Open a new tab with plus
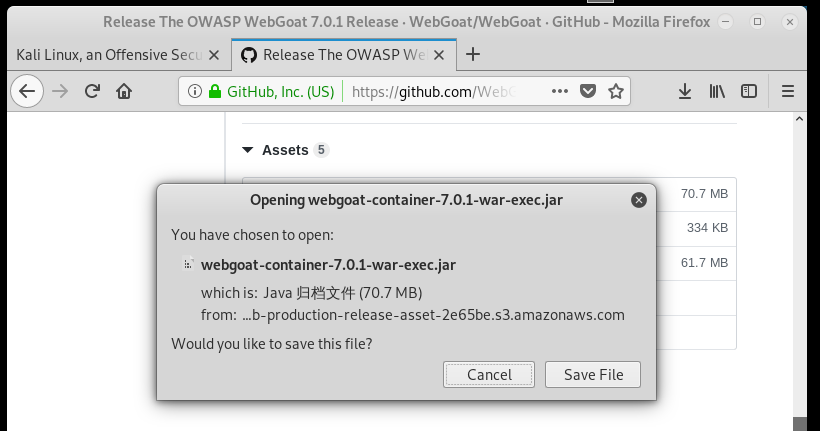 tap(473, 54)
